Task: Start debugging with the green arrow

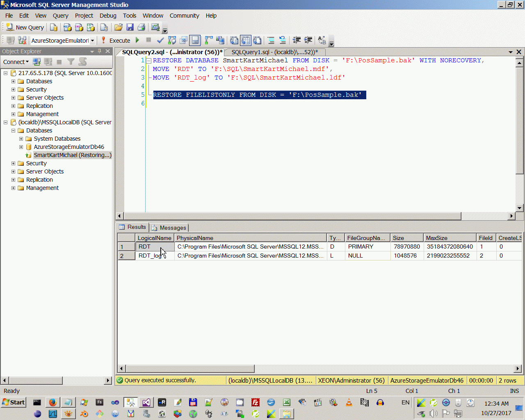Action: click(x=137, y=40)
